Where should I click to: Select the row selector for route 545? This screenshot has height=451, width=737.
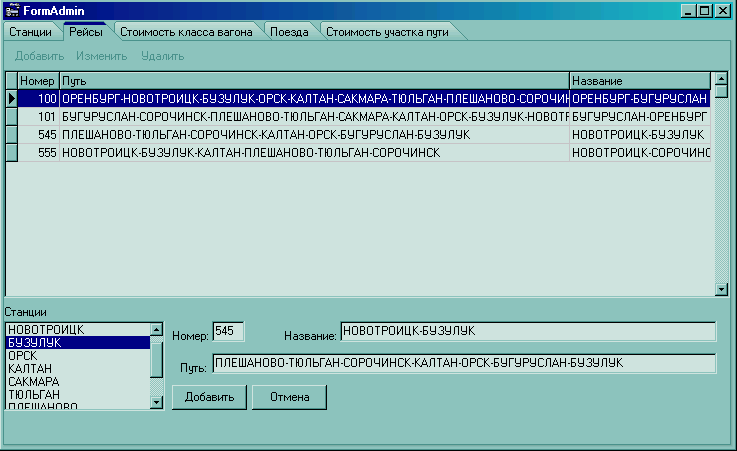click(x=12, y=134)
